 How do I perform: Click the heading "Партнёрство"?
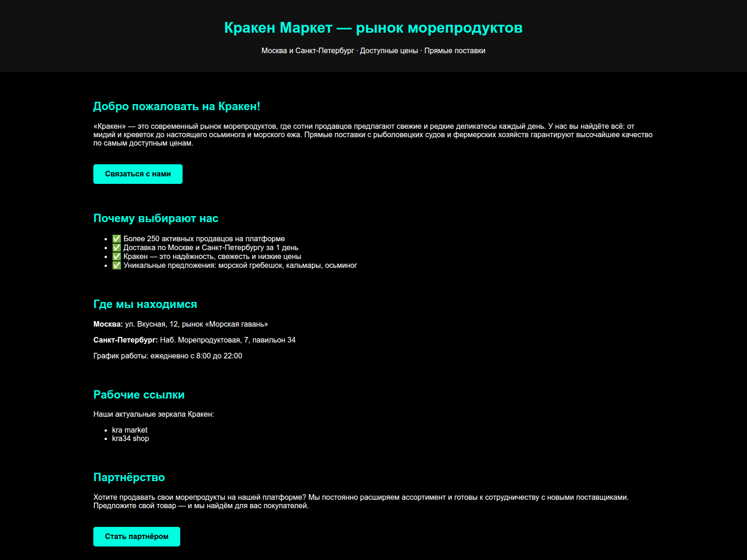(x=129, y=477)
